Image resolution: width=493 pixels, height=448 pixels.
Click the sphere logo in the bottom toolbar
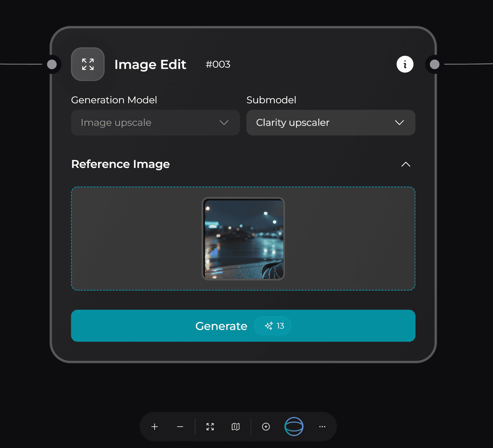pos(294,427)
